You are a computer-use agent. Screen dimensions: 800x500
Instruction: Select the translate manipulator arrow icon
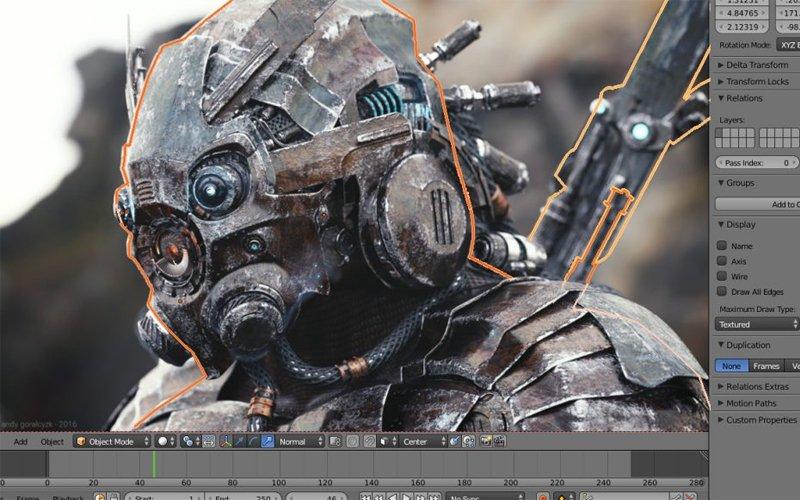(239, 441)
